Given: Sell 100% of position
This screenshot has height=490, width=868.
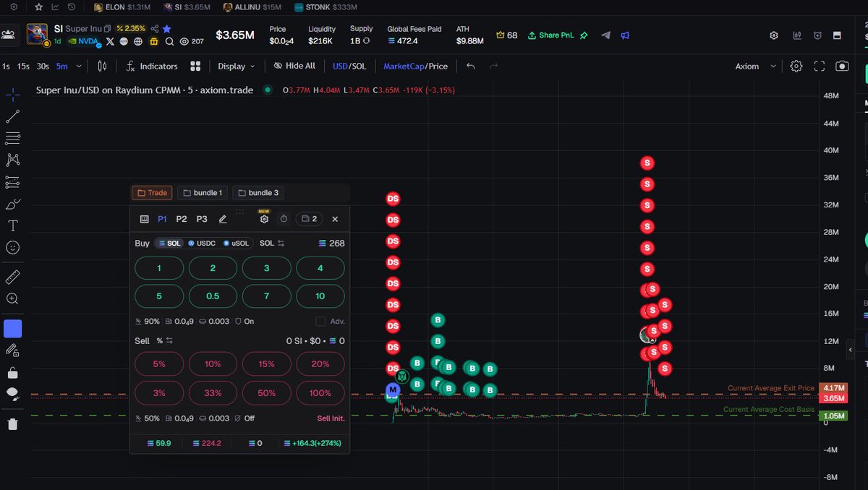Looking at the screenshot, I should [x=320, y=392].
